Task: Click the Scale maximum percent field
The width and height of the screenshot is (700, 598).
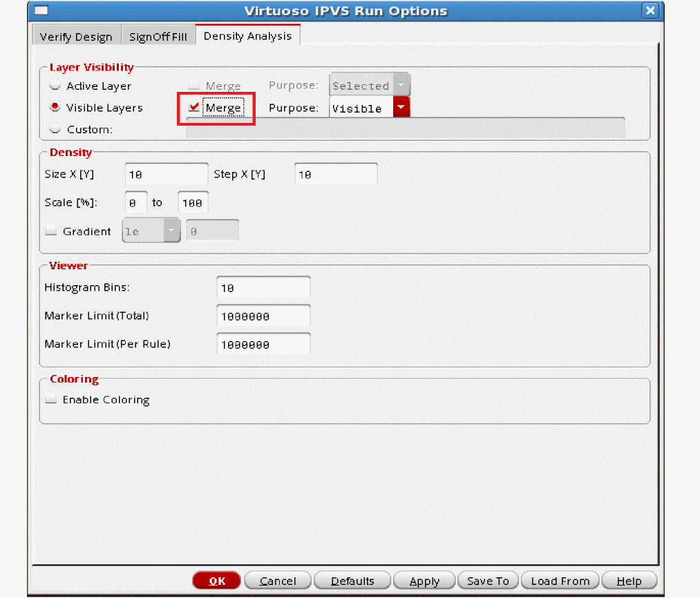Action: click(x=193, y=202)
